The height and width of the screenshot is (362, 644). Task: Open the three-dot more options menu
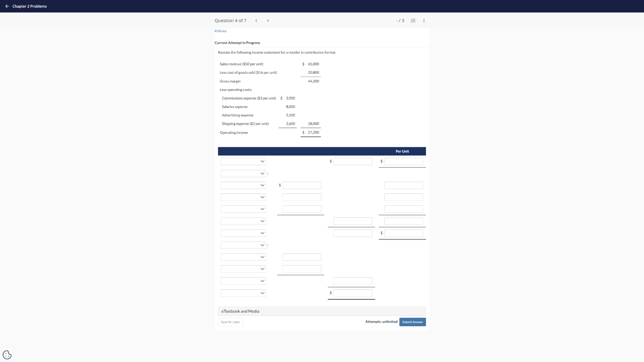pyautogui.click(x=424, y=21)
